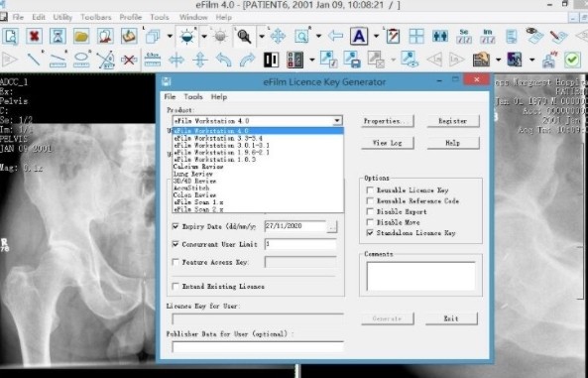Screen dimensions: 588x378
Task: Click the hourglass icon in the toolbar
Action: tap(58, 37)
